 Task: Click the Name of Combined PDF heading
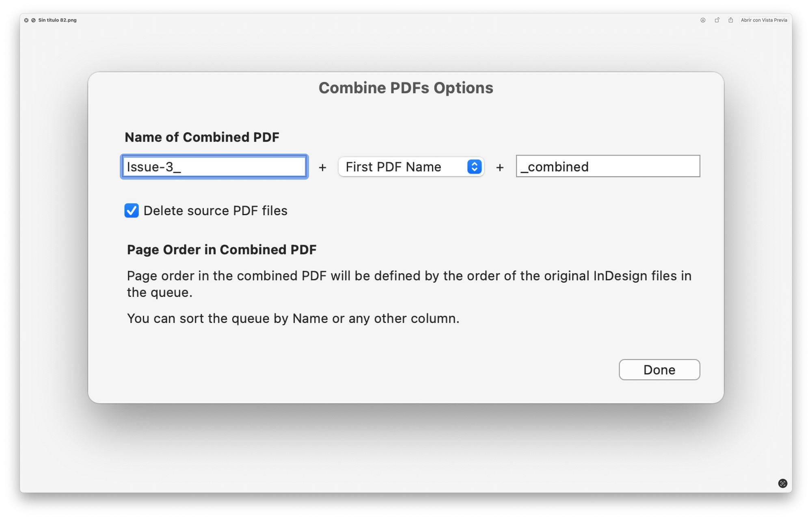pos(202,137)
